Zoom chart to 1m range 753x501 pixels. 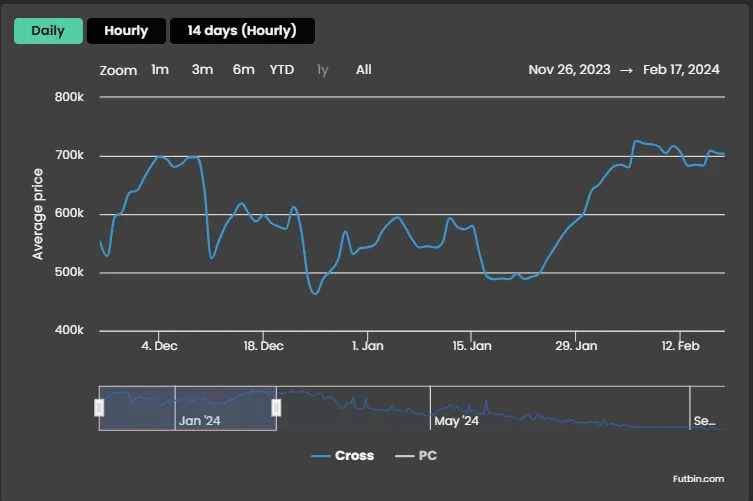[x=160, y=70]
